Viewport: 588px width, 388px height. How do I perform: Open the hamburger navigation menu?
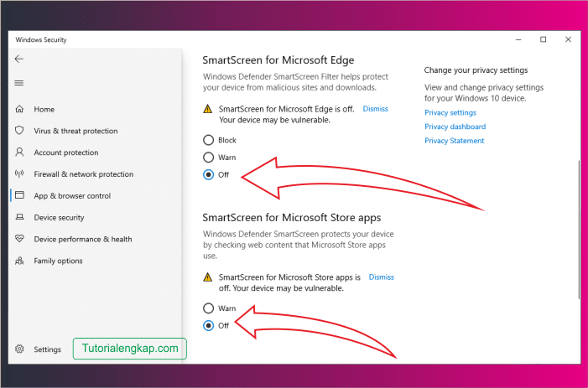[x=19, y=83]
